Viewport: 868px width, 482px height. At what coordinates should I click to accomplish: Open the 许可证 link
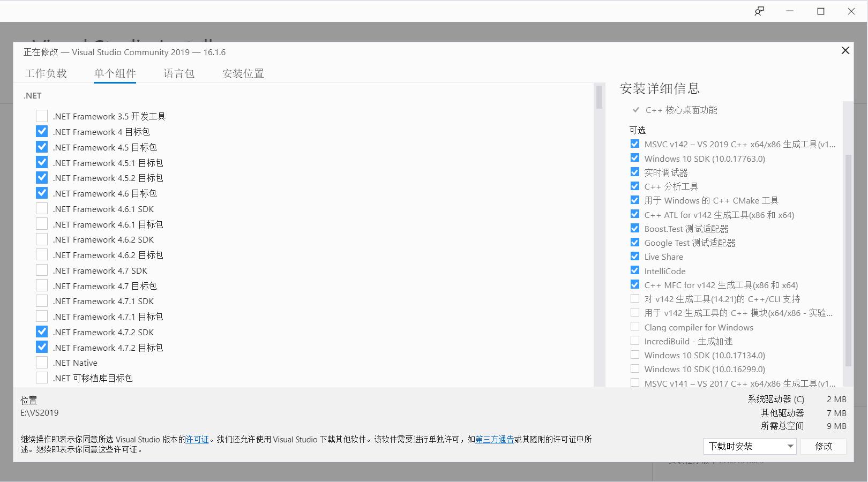197,440
